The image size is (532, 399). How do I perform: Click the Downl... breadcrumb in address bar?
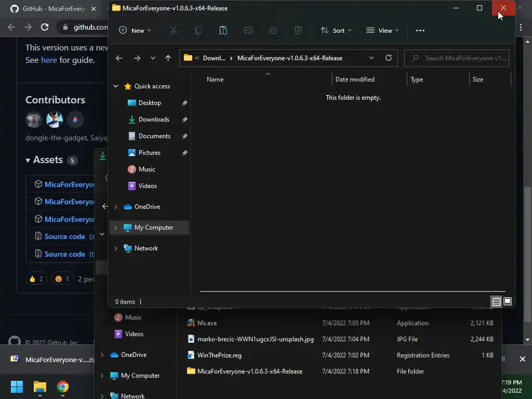tap(214, 58)
